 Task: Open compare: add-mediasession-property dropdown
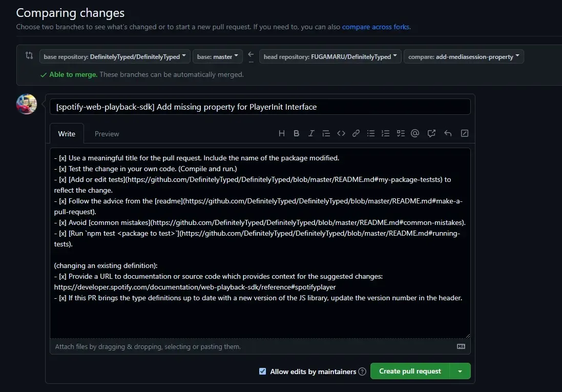464,57
